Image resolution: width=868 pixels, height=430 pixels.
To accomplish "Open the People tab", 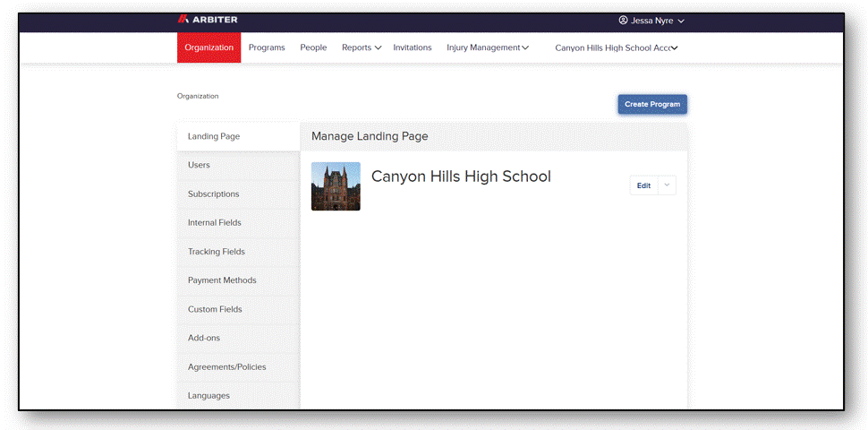I will pyautogui.click(x=313, y=47).
